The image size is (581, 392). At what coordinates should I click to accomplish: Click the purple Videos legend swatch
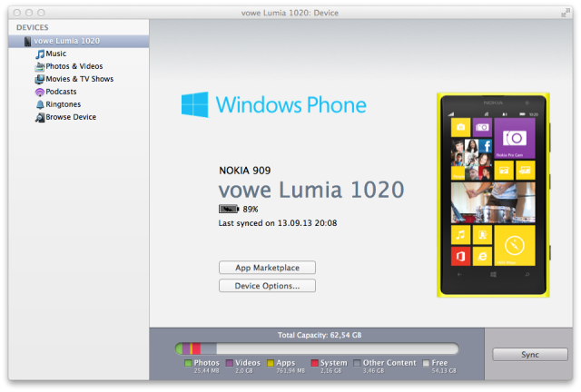pos(231,363)
